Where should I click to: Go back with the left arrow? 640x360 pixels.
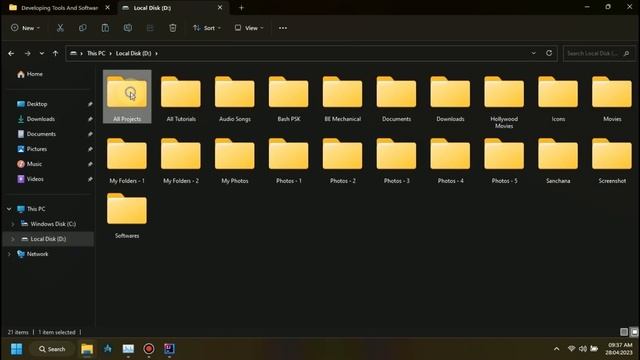11,53
